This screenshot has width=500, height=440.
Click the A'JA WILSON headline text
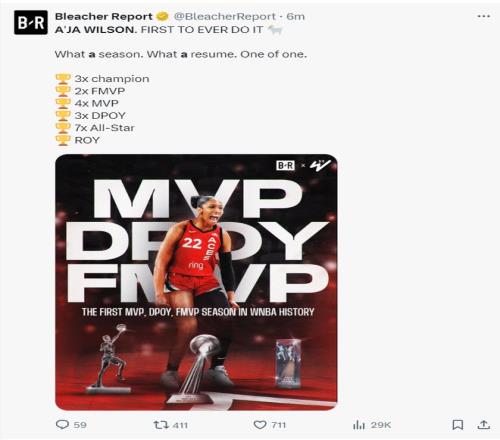pos(96,30)
